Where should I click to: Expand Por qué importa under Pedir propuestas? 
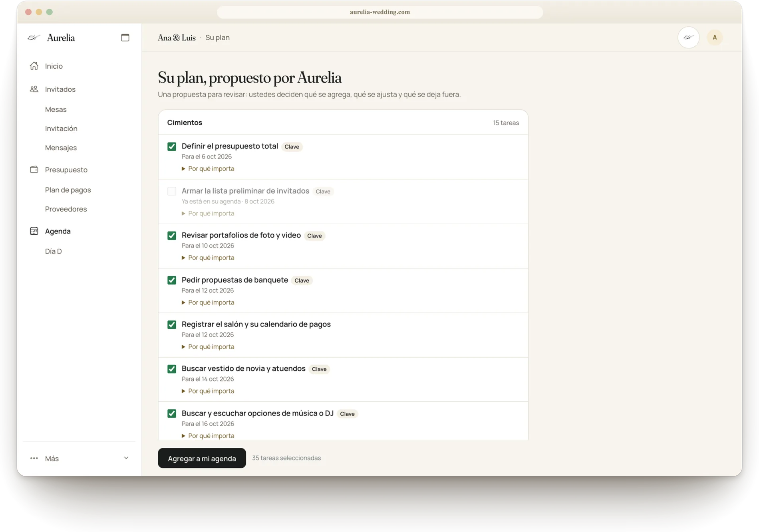tap(208, 303)
